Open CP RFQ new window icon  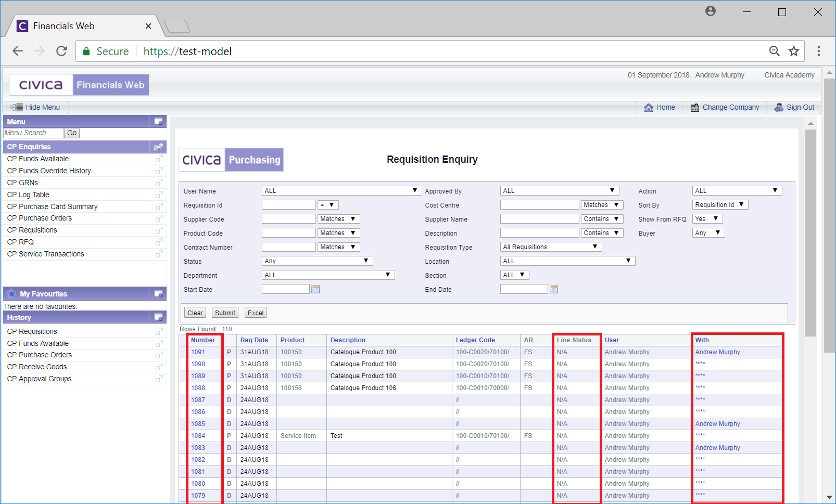coord(159,242)
